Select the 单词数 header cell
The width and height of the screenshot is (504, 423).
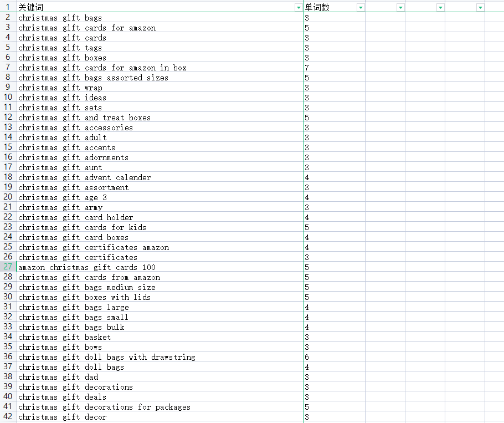tap(335, 7)
